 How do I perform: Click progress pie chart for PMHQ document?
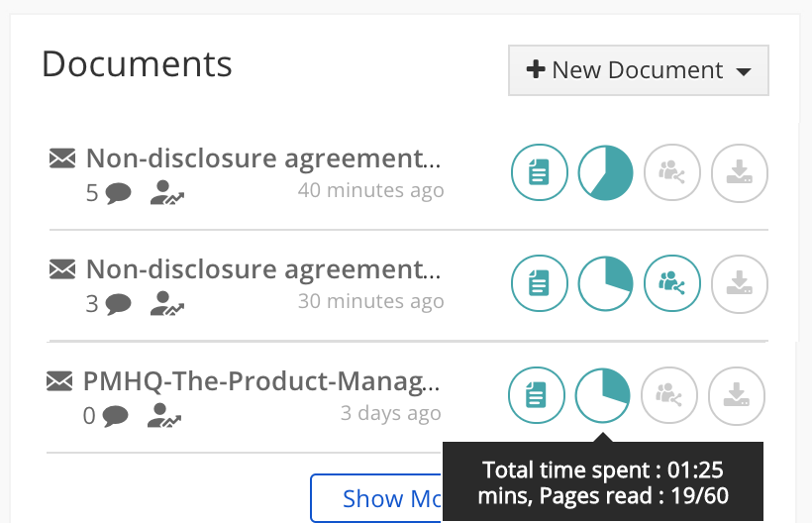602,395
